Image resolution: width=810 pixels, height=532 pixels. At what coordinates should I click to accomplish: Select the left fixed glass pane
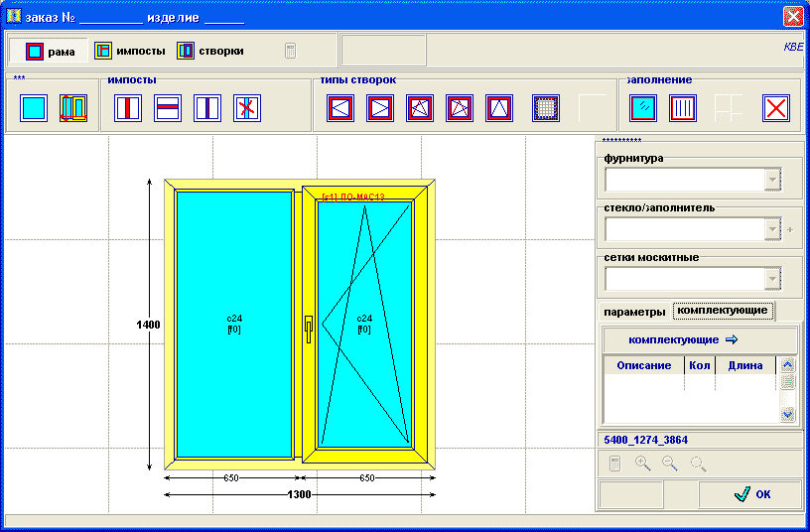(234, 325)
